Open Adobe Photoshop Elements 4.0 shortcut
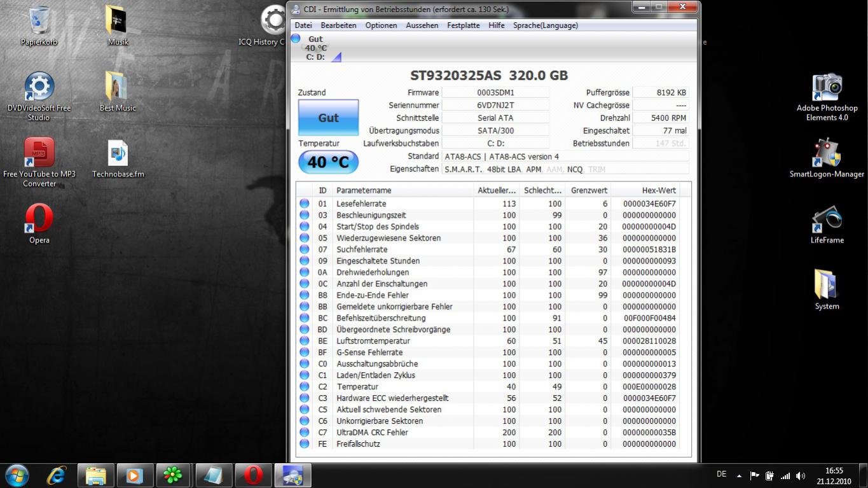The width and height of the screenshot is (868, 488). (x=827, y=97)
